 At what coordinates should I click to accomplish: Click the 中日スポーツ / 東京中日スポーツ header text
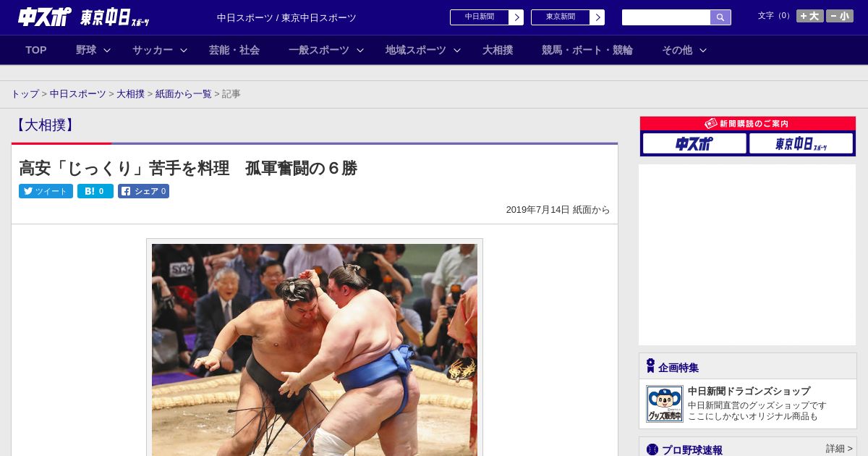pyautogui.click(x=286, y=17)
